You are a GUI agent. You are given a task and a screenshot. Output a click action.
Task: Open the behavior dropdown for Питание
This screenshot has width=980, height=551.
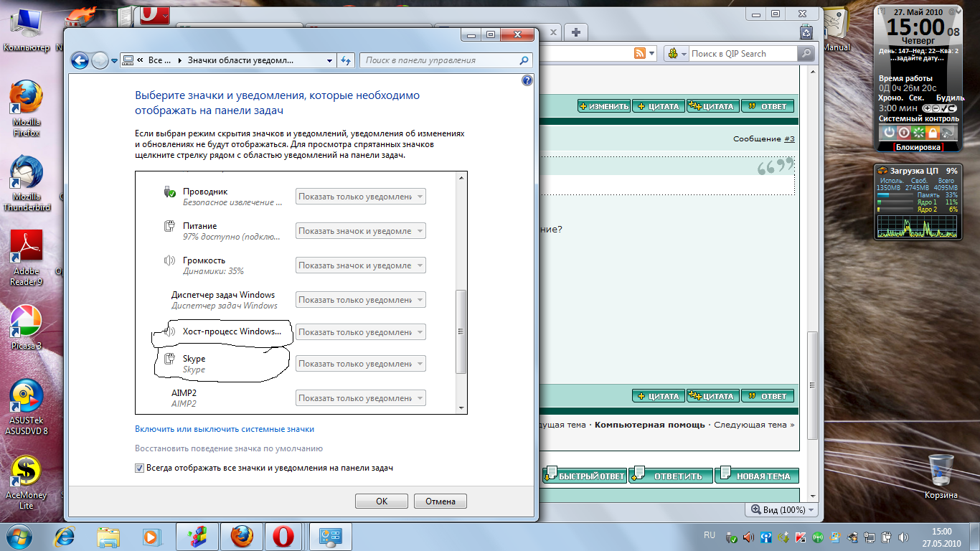tap(361, 231)
